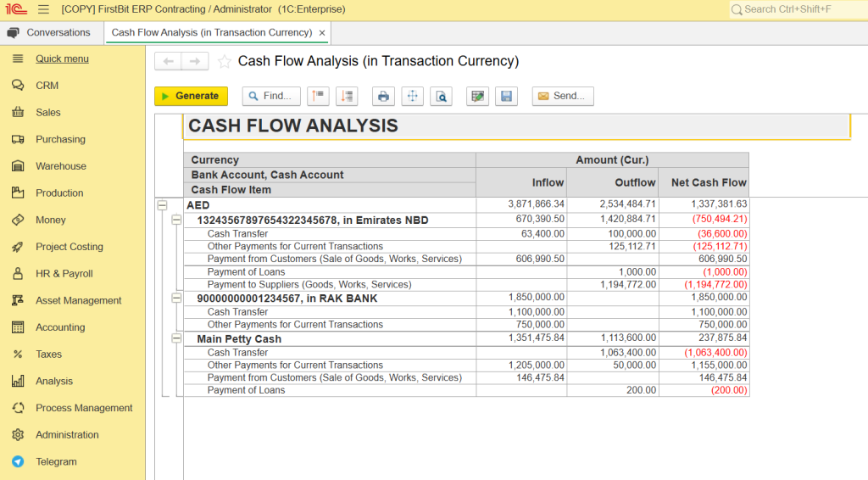This screenshot has height=480, width=868.
Task: Collapse the Main Petty Cash group
Action: click(176, 338)
